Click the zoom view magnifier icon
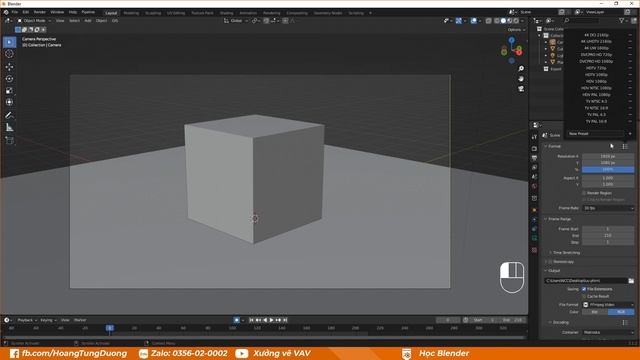The width and height of the screenshot is (640, 360). point(521,69)
